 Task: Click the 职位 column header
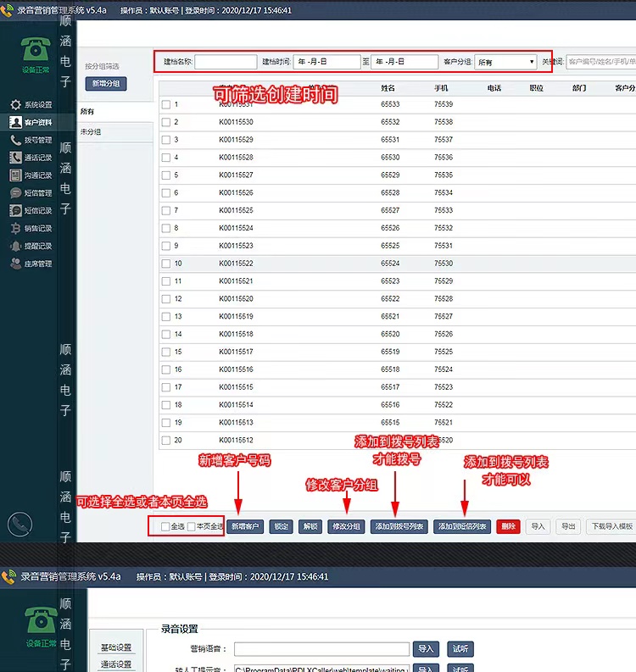point(536,88)
